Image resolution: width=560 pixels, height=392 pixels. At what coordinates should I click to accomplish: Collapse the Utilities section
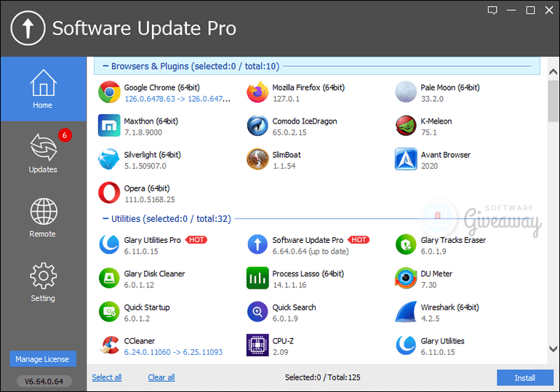pos(105,218)
